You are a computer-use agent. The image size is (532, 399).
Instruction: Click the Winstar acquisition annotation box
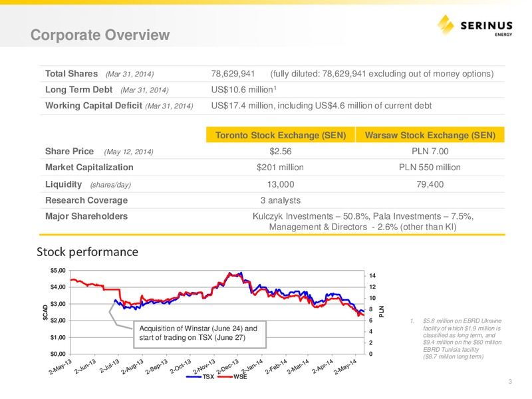coord(200,334)
